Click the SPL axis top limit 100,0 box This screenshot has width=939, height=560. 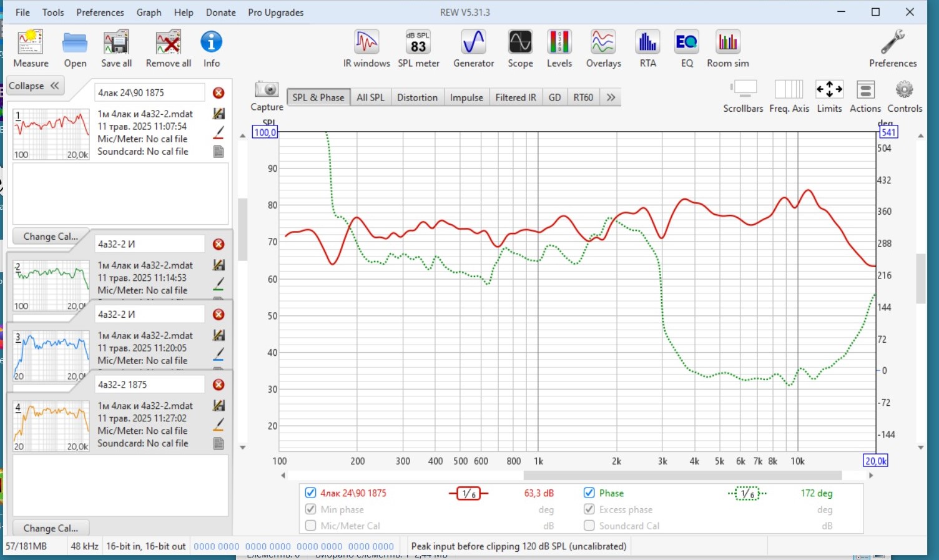coord(265,132)
